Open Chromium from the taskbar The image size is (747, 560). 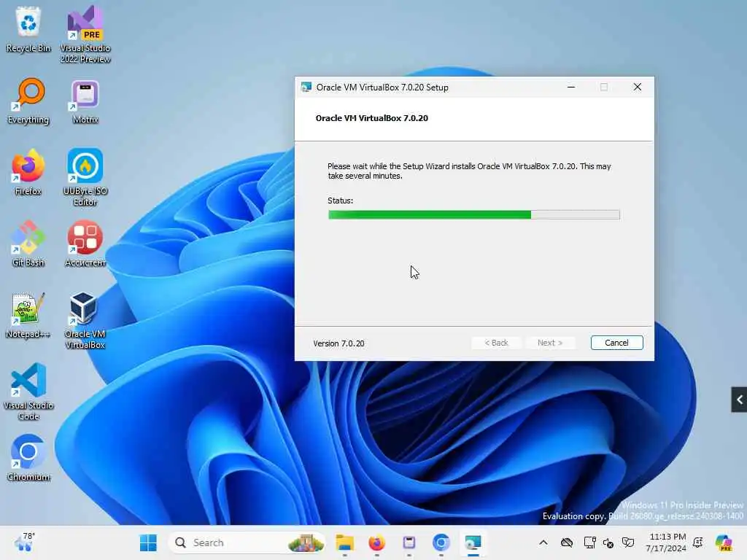(441, 542)
